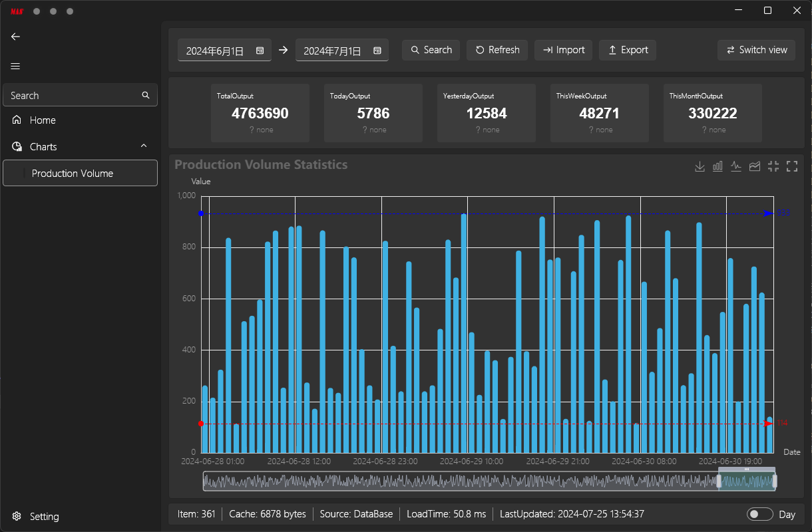Collapse the Charts section chevron
This screenshot has width=812, height=532.
coord(144,146)
